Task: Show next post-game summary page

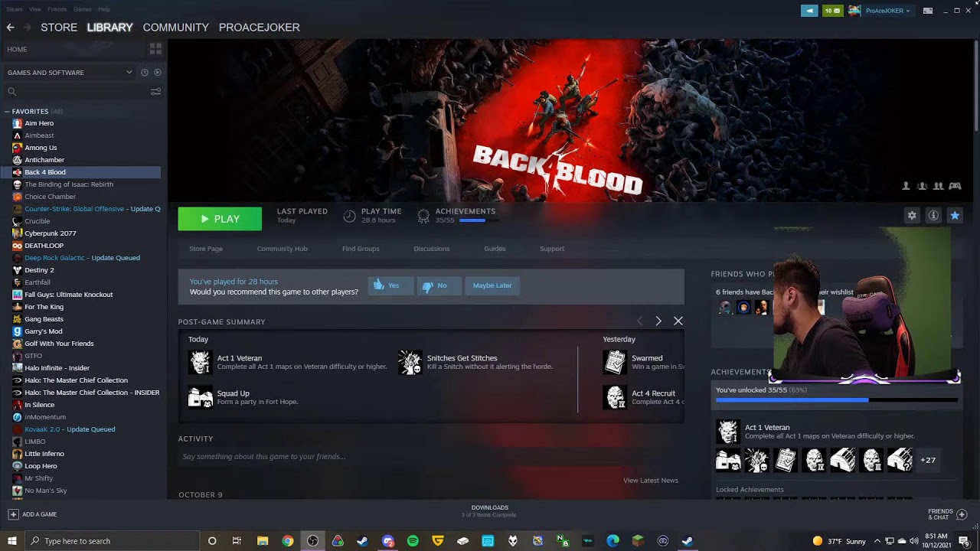Action: click(x=658, y=321)
